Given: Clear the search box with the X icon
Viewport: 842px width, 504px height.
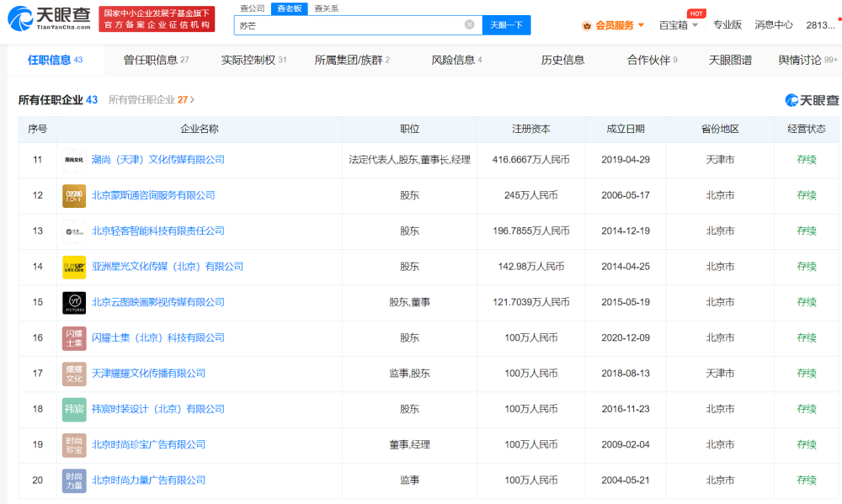Looking at the screenshot, I should pos(470,25).
